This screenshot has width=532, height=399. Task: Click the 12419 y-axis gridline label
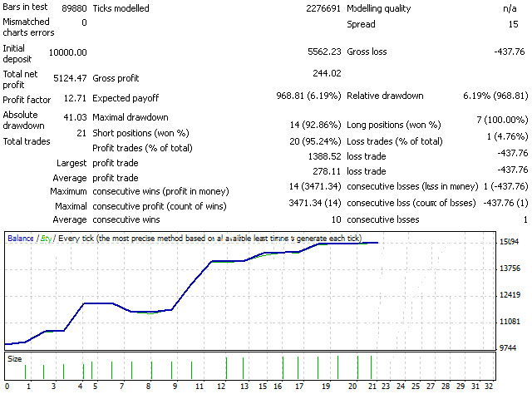(510, 295)
